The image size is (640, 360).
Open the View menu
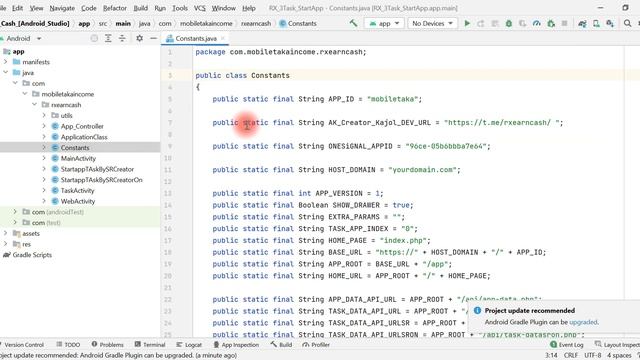pos(36,8)
